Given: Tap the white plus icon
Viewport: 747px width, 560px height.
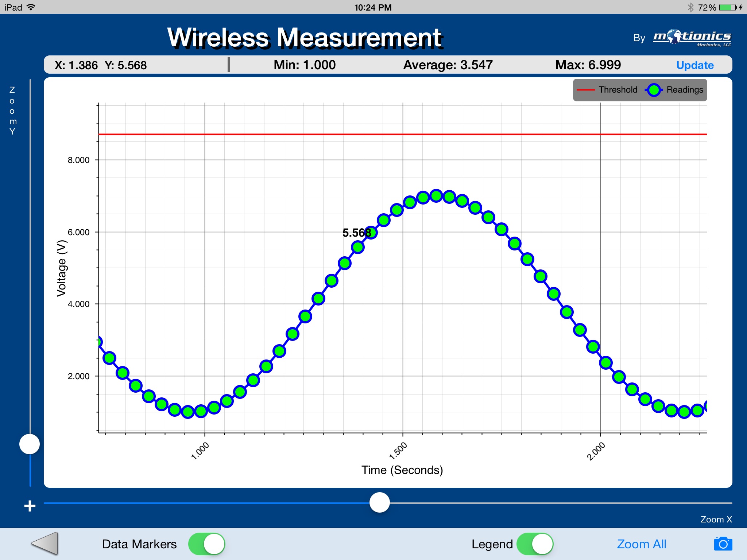Looking at the screenshot, I should click(x=30, y=506).
